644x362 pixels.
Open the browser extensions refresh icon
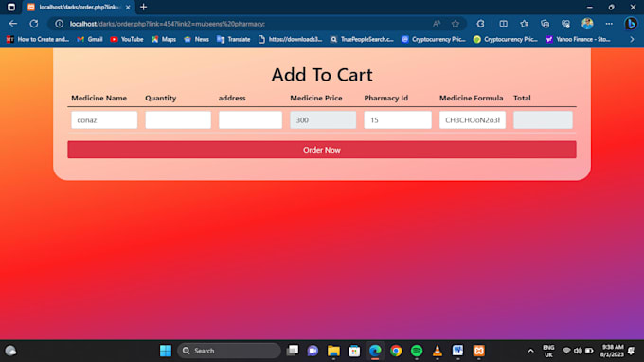[x=480, y=24]
